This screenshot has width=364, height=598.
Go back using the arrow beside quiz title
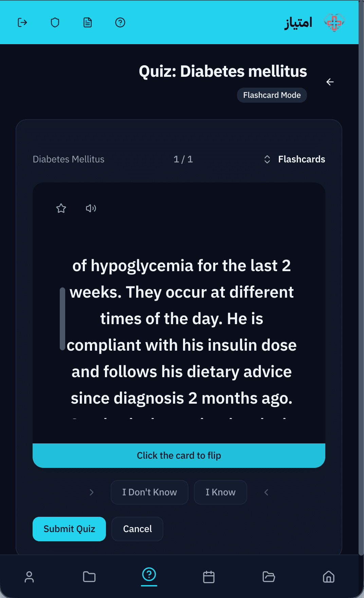coord(330,82)
